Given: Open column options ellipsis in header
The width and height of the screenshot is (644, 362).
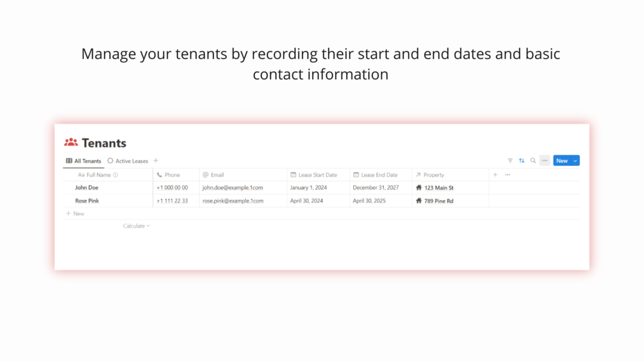Looking at the screenshot, I should (x=508, y=175).
